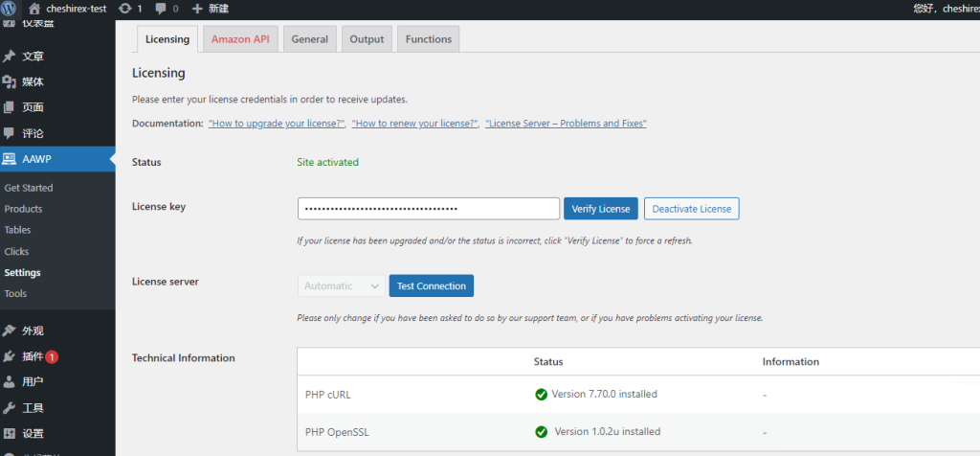
Task: Open Plugins via the plug icon
Action: pyautogui.click(x=10, y=356)
